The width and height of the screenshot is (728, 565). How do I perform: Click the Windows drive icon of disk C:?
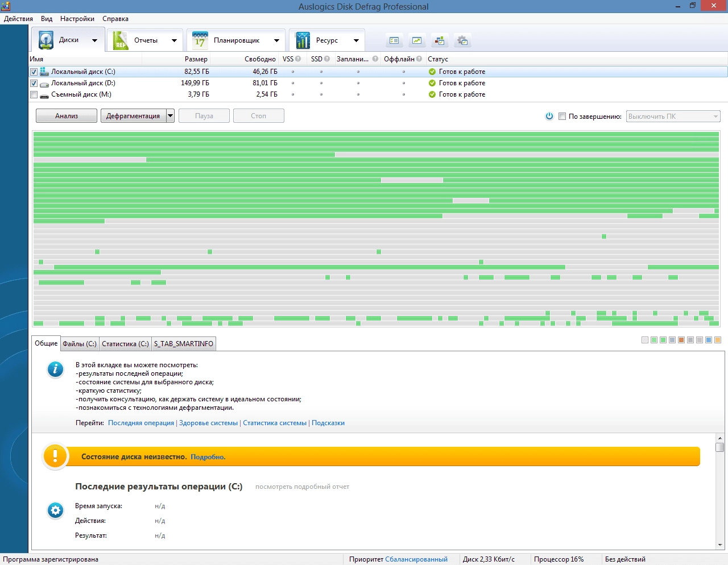click(x=44, y=72)
